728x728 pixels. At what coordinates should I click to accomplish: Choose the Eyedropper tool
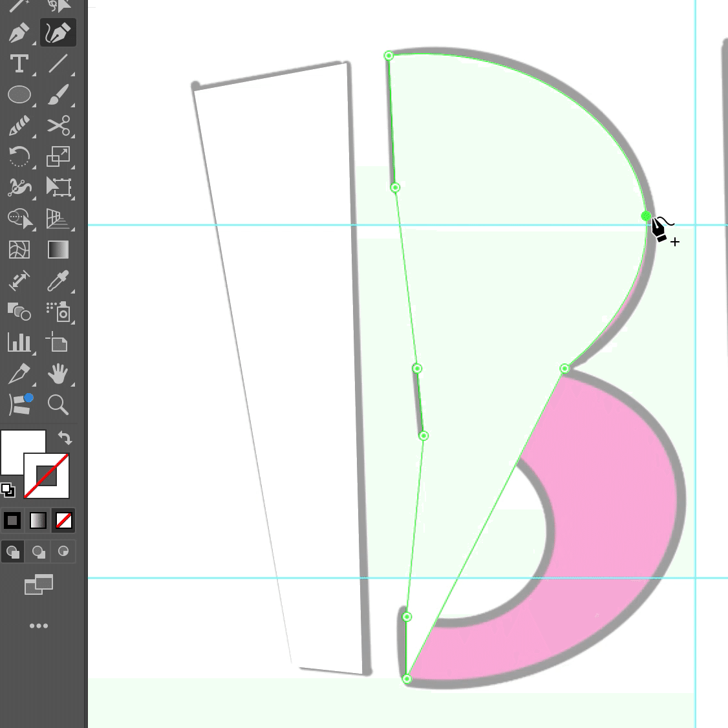click(58, 281)
